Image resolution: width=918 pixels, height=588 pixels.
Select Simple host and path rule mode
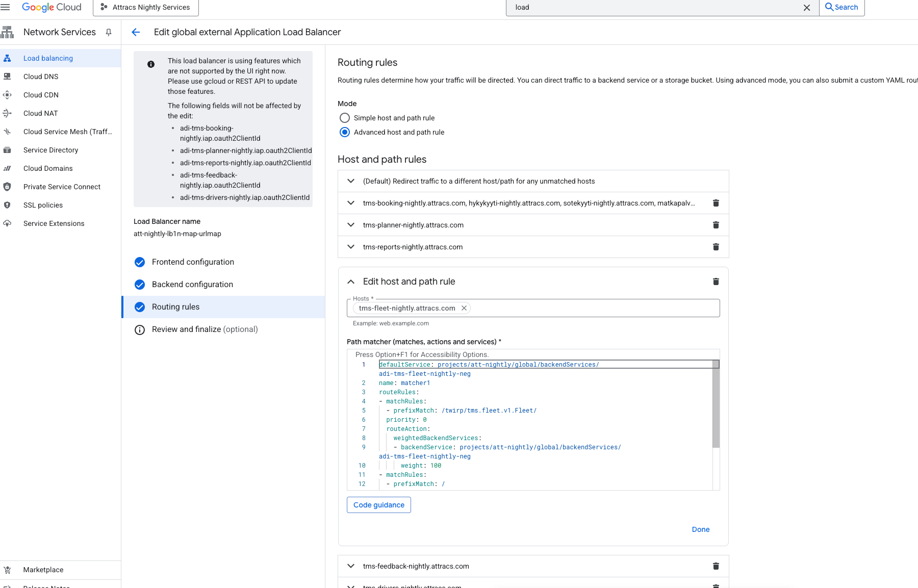[x=345, y=118]
